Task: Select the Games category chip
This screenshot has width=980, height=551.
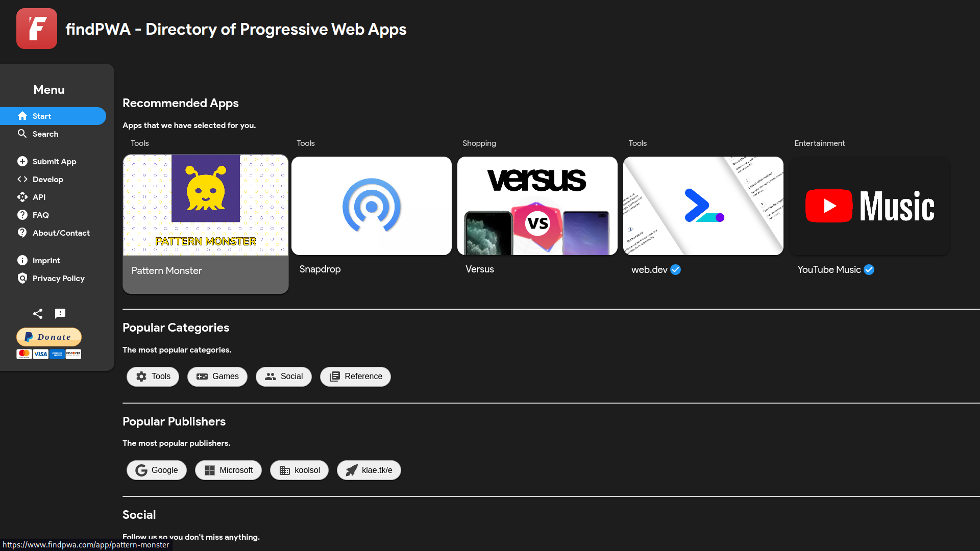Action: coord(217,377)
